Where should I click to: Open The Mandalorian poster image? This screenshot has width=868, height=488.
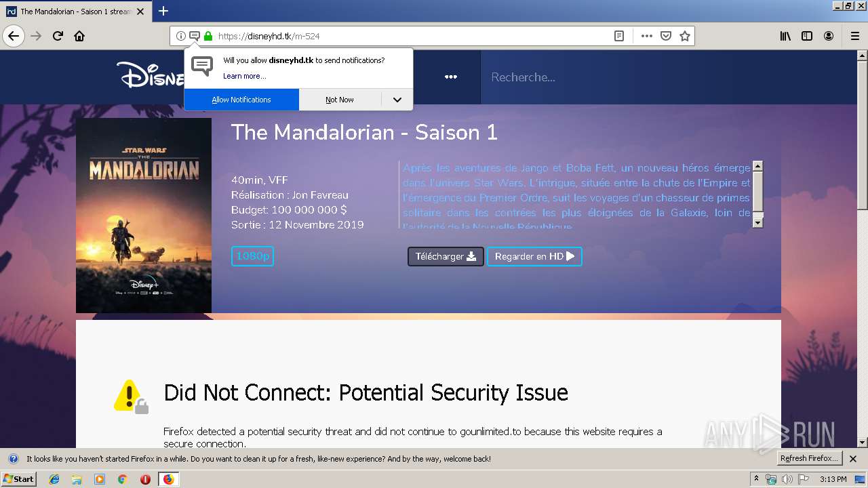144,216
